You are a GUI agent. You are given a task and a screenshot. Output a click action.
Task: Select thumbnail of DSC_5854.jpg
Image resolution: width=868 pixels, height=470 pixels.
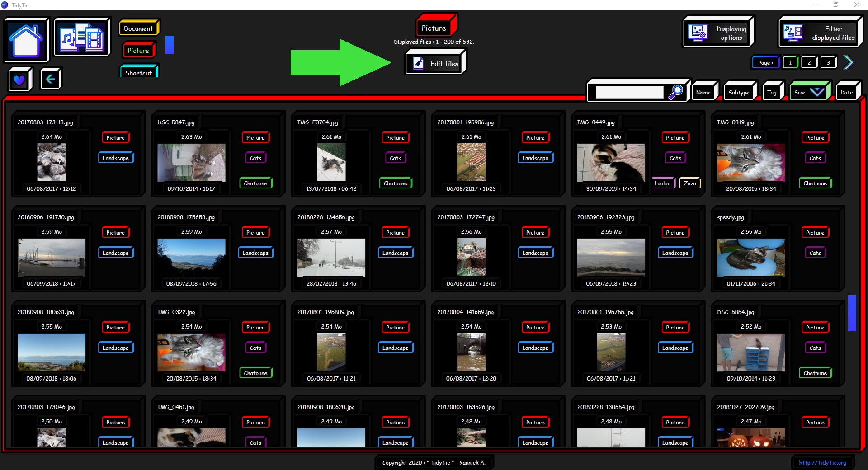point(751,352)
